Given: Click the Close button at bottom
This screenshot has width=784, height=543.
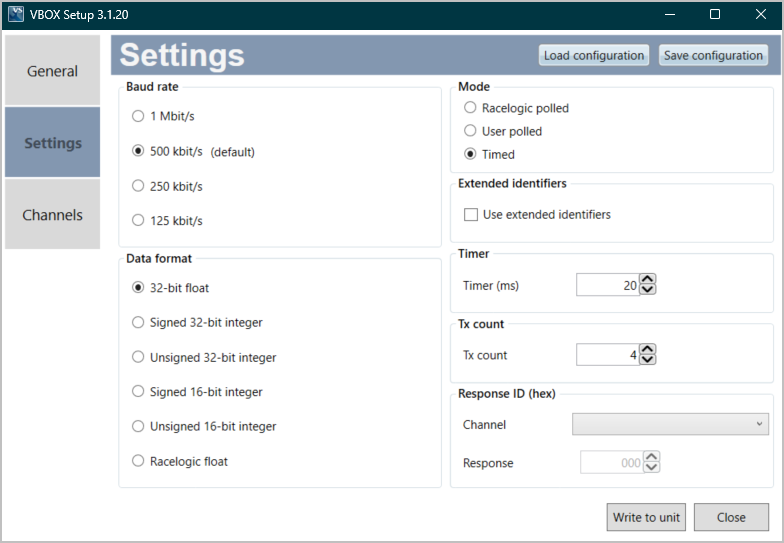Looking at the screenshot, I should click(x=731, y=517).
